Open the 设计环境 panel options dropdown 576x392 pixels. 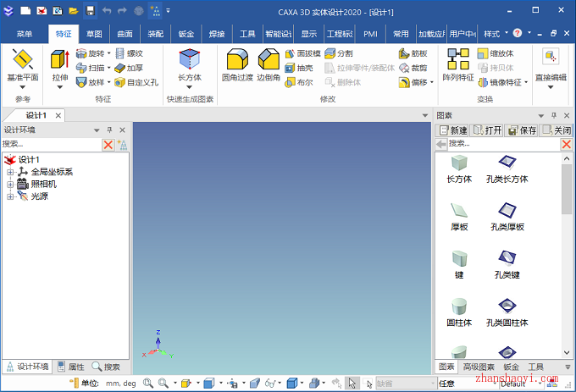(97, 130)
